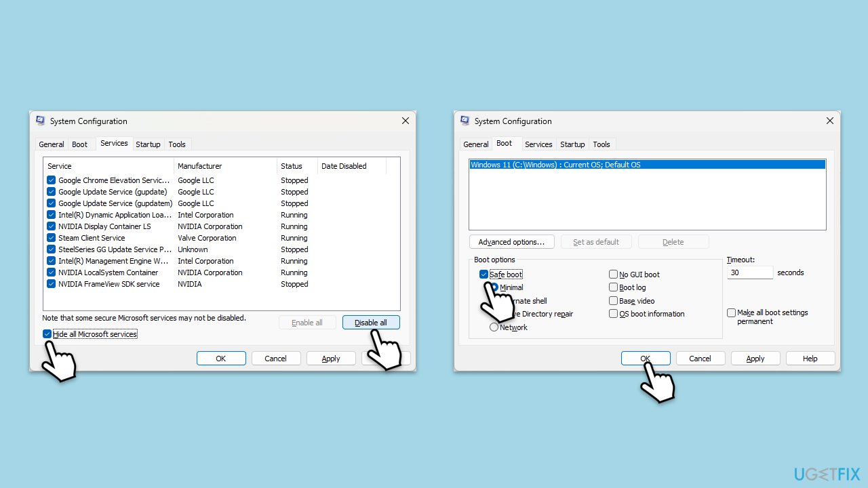This screenshot has height=488, width=868.
Task: Sort by Date Disabled column header
Action: pyautogui.click(x=351, y=166)
